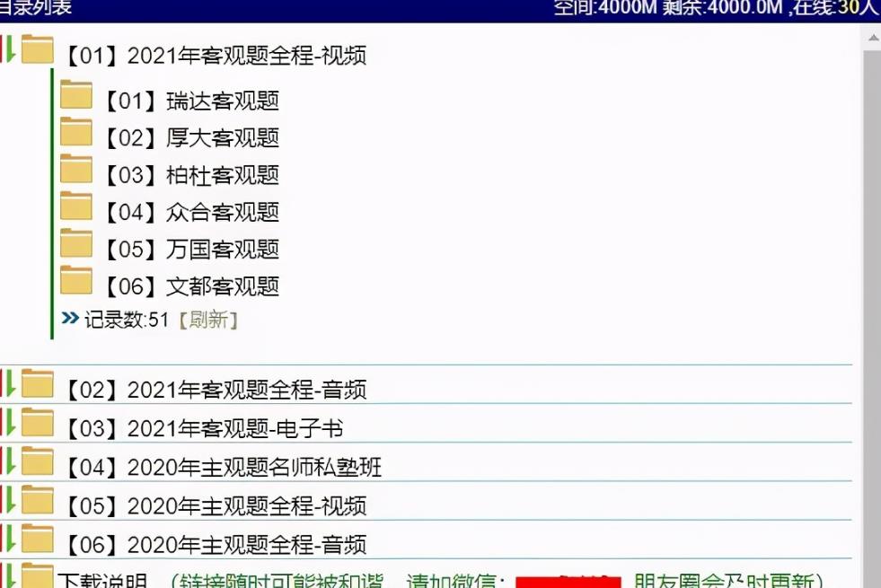The height and width of the screenshot is (588, 881).
Task: Open 【03】2021年客观题-电子书 folder name
Action: point(204,428)
